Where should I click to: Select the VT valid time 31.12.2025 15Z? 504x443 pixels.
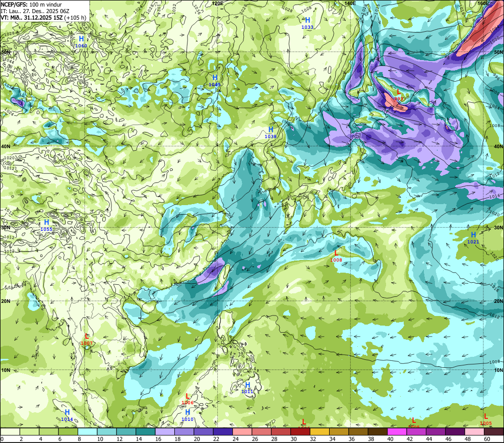43,17
